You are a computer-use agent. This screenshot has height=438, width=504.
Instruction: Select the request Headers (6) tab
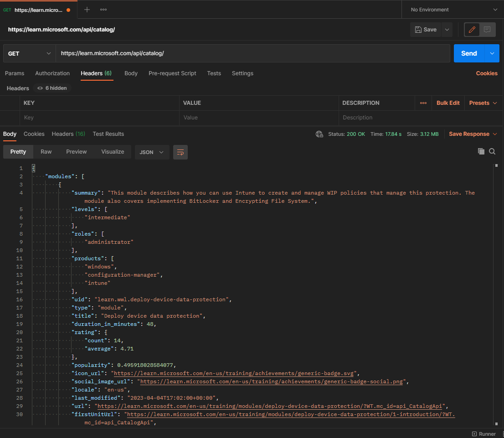96,73
